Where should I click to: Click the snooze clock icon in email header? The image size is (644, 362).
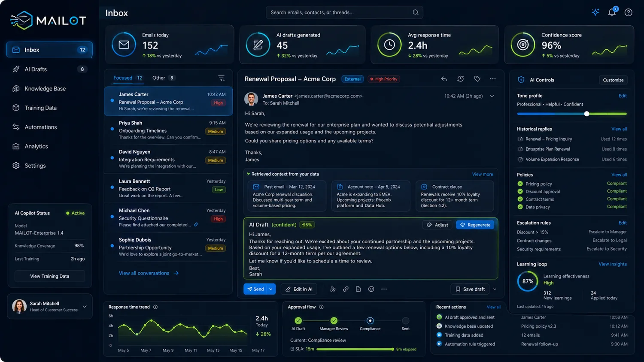[x=461, y=79]
